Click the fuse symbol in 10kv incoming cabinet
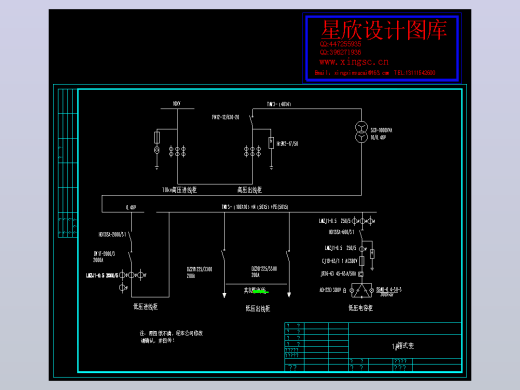The height and width of the screenshot is (390, 520). pos(157,137)
